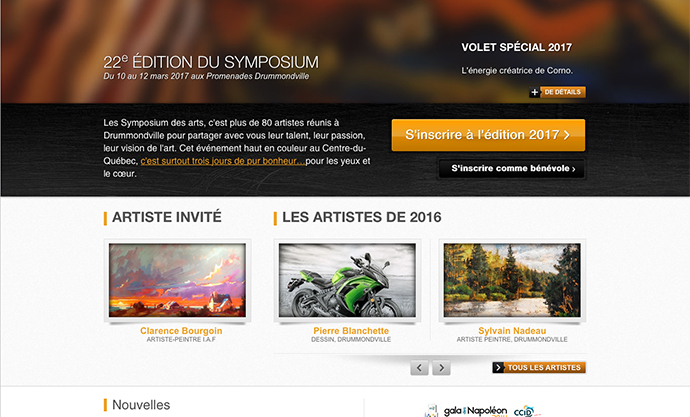Screen dimensions: 690x417
Task: Visit Sylvain Nadeau artist name link
Action: point(512,331)
